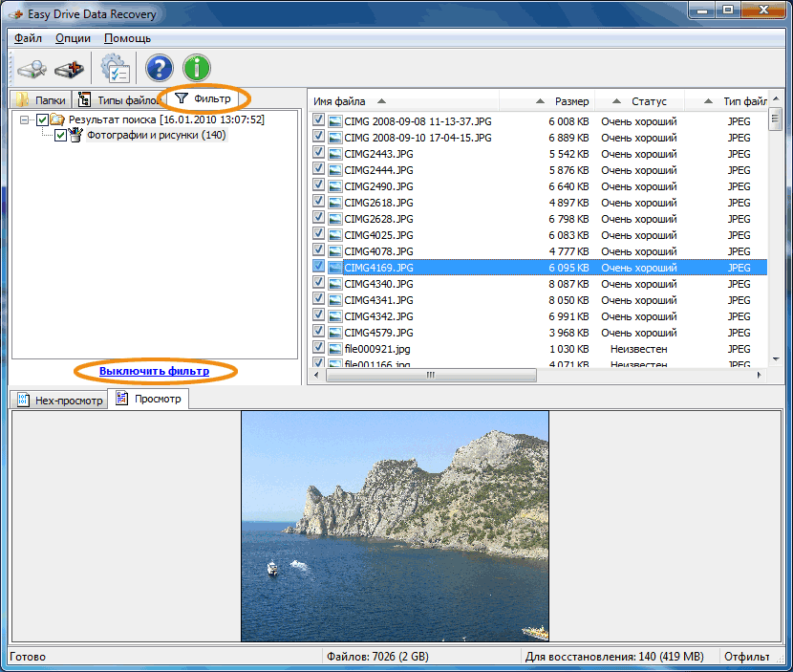The image size is (793, 672).
Task: Switch to the Типы файлов tab
Action: pos(118,100)
